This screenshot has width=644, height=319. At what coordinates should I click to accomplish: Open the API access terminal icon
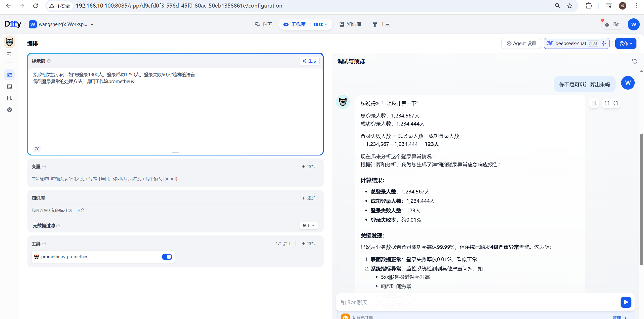coord(10,87)
